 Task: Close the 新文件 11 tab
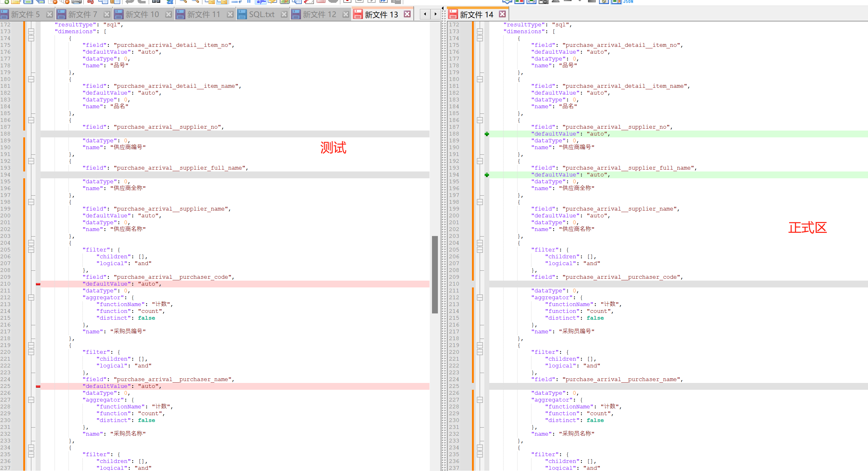coord(230,14)
